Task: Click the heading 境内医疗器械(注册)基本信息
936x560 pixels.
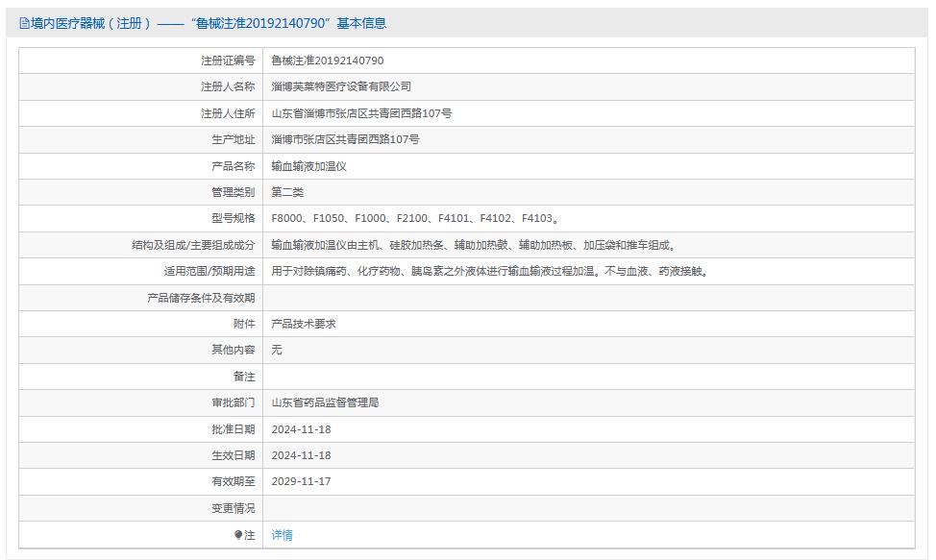Action: coord(203,23)
